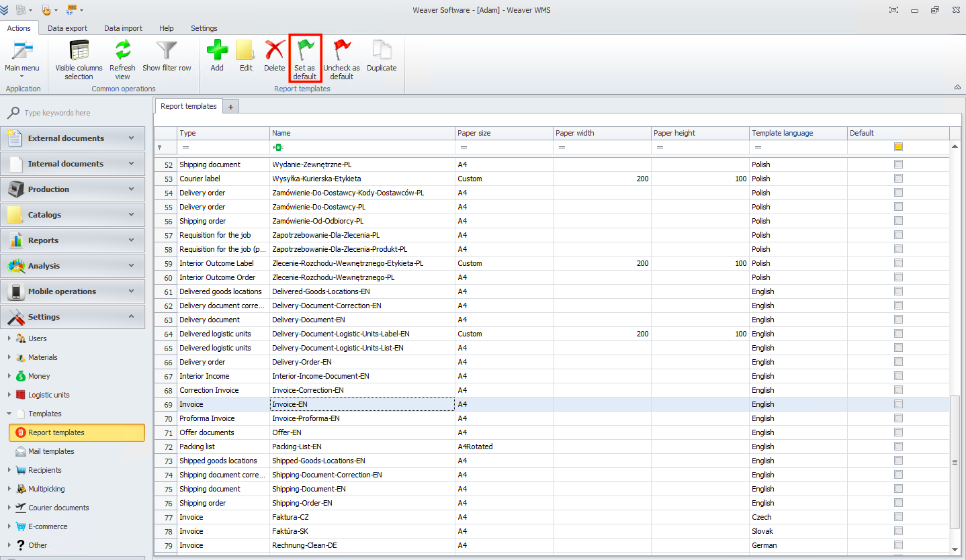Click the Materials icon in sidebar
The height and width of the screenshot is (560, 966).
pos(21,357)
